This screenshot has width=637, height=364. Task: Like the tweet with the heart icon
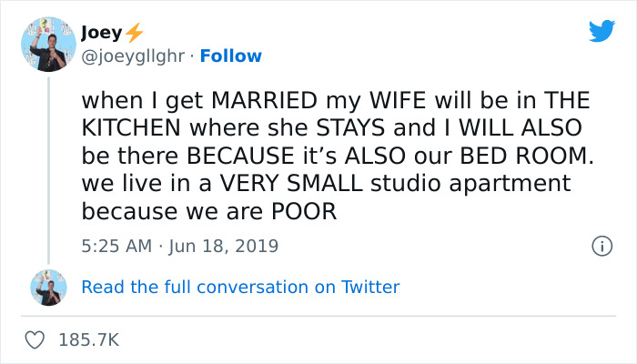pyautogui.click(x=35, y=339)
